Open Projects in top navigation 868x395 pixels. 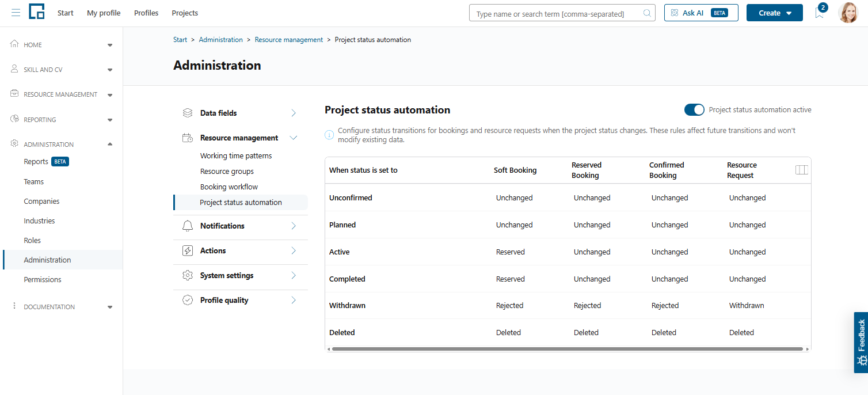tap(185, 13)
